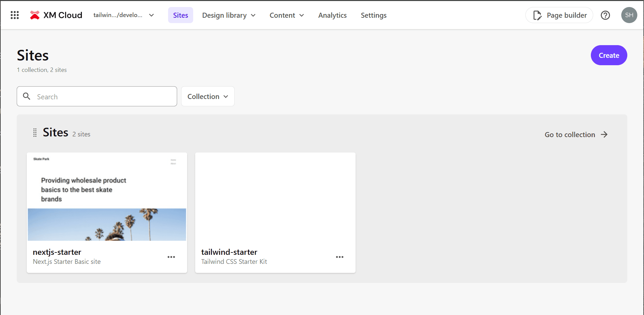Viewport: 644px width, 315px height.
Task: Go to the Analytics tab
Action: [332, 15]
